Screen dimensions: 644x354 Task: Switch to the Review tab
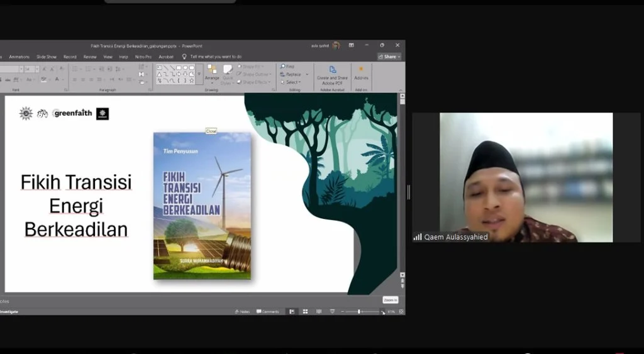pyautogui.click(x=90, y=57)
